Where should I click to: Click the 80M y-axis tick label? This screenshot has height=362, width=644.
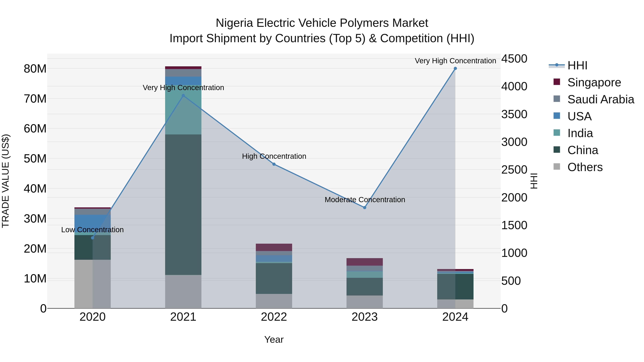tap(35, 69)
